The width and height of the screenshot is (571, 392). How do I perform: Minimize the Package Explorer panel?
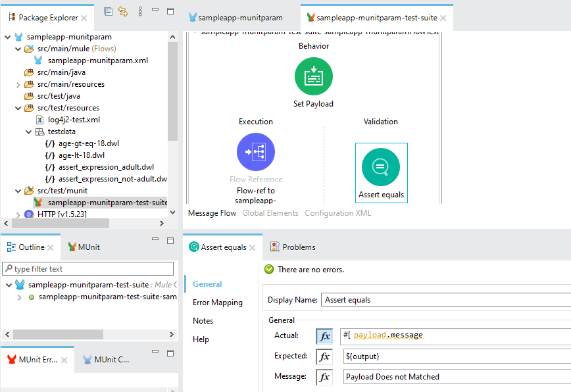(x=155, y=10)
